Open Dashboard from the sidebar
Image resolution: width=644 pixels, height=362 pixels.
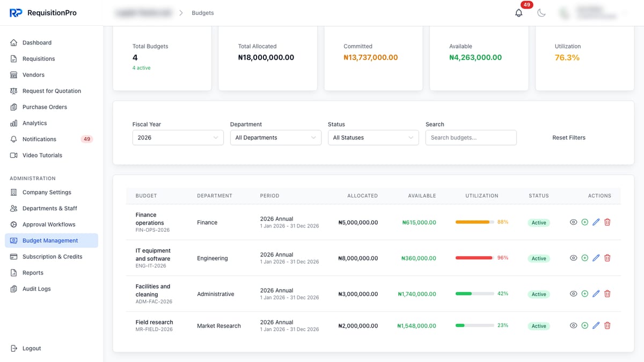pos(52,43)
